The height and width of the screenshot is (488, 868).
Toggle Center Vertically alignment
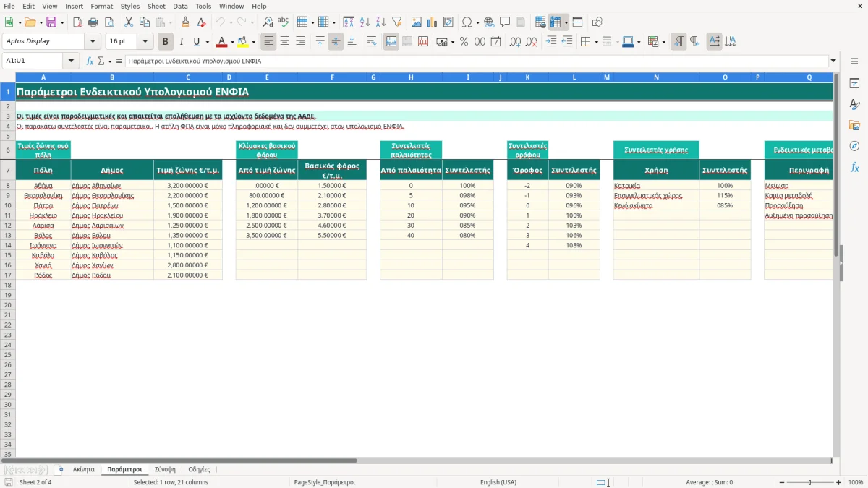click(x=336, y=42)
